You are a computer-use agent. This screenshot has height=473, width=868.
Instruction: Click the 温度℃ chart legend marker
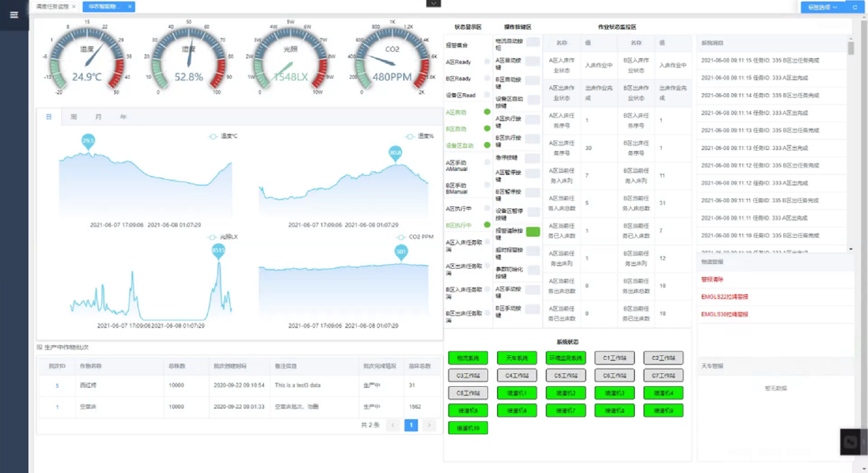click(x=213, y=136)
